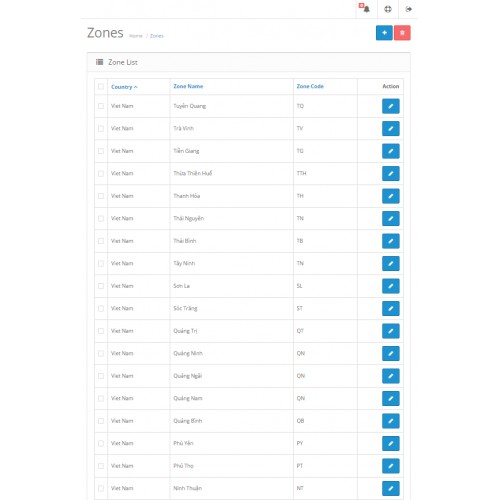This screenshot has width=500, height=500.
Task: Click the red delete trash button
Action: click(402, 33)
